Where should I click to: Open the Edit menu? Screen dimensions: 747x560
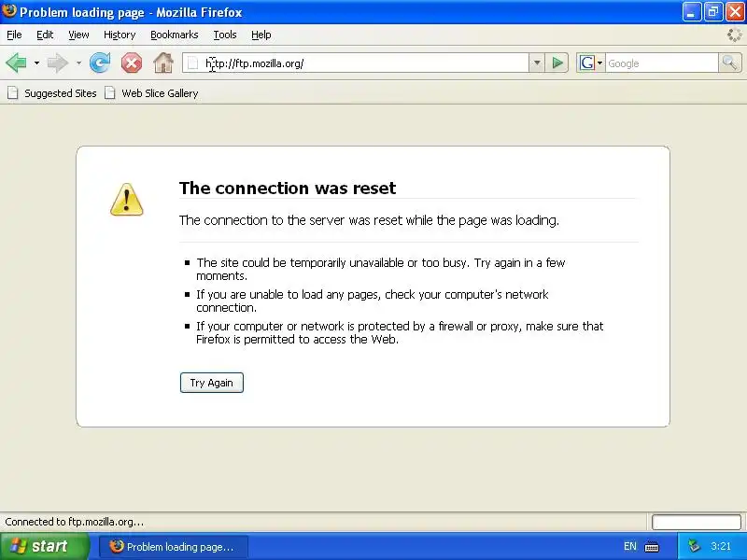click(45, 35)
